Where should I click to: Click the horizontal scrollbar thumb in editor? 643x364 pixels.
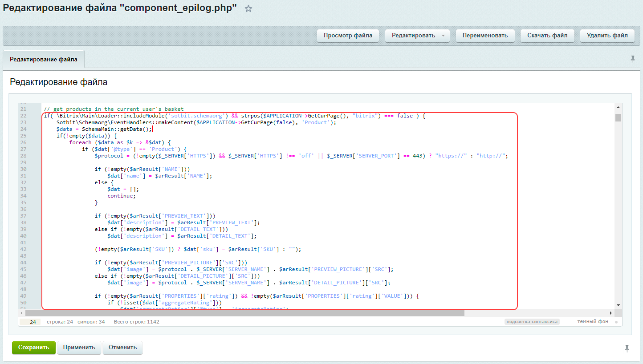tap(244, 313)
